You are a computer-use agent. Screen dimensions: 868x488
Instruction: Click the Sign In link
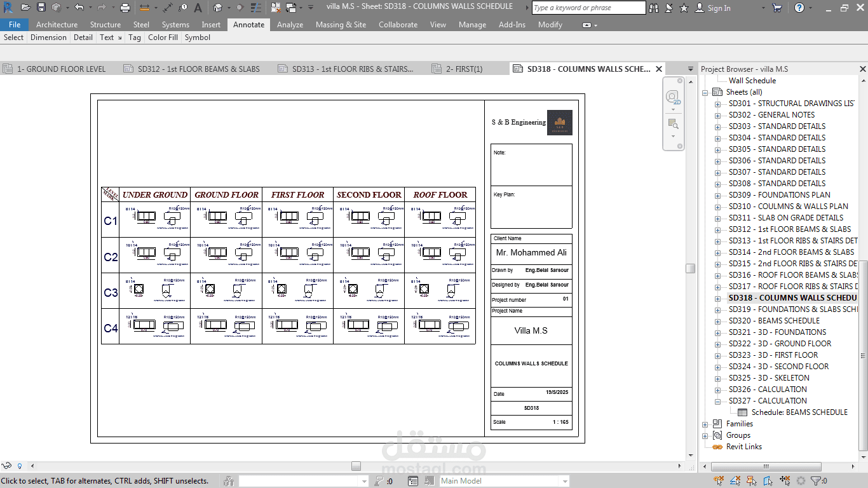719,8
